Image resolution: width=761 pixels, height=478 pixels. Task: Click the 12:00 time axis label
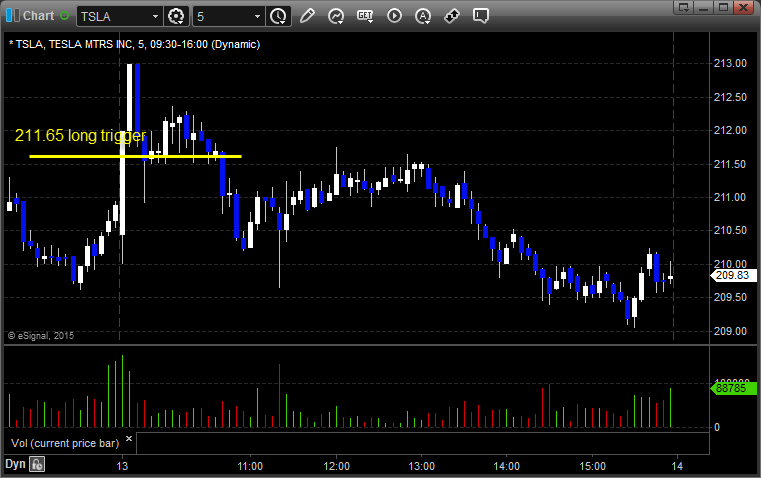click(336, 466)
